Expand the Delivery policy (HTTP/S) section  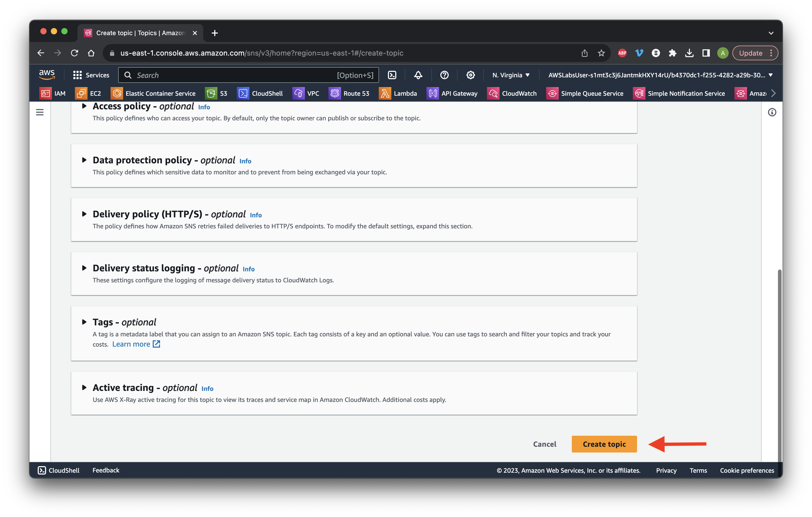point(84,214)
